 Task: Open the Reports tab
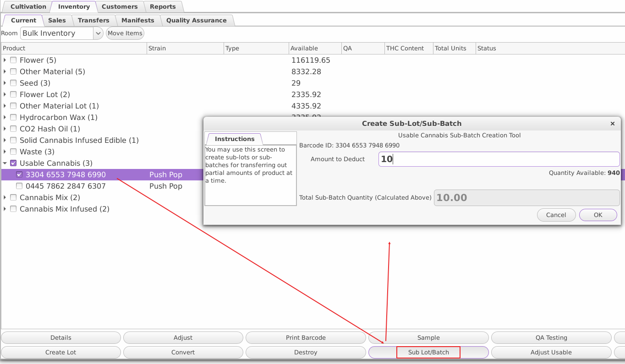click(163, 6)
